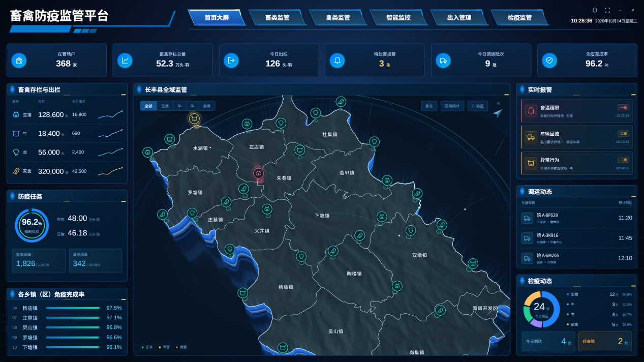Click the pig icon in 生猪 row
The height and width of the screenshot is (362, 644).
[16, 115]
